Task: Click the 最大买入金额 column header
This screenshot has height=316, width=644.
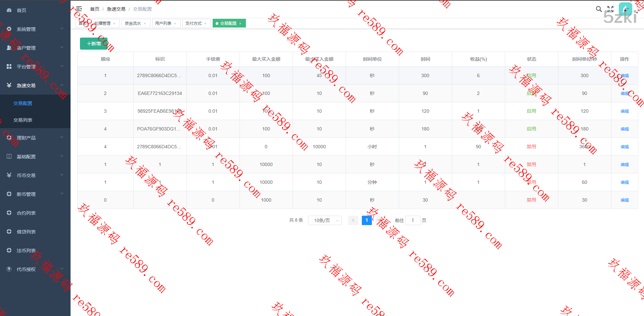Action: coord(266,59)
